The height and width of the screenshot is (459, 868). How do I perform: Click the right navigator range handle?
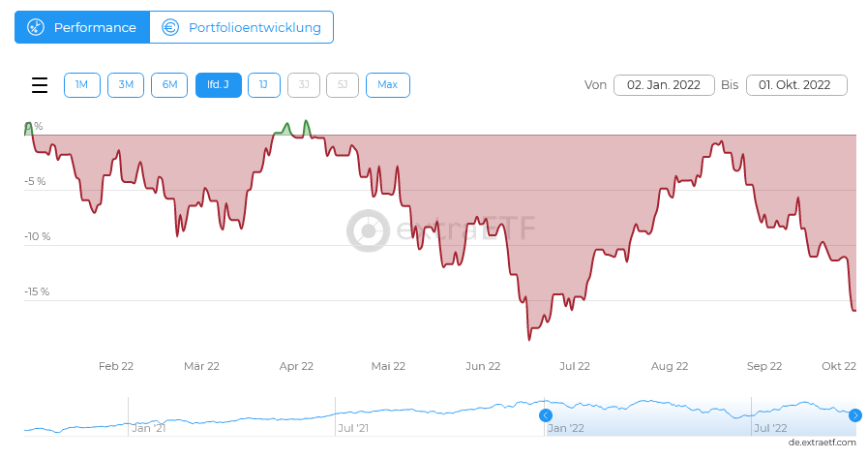click(855, 415)
